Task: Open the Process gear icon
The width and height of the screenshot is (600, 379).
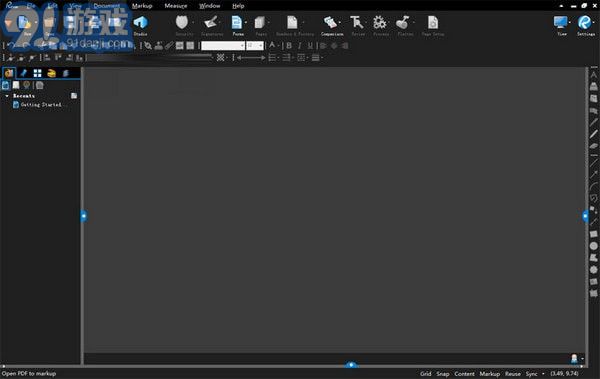Action: 380,23
